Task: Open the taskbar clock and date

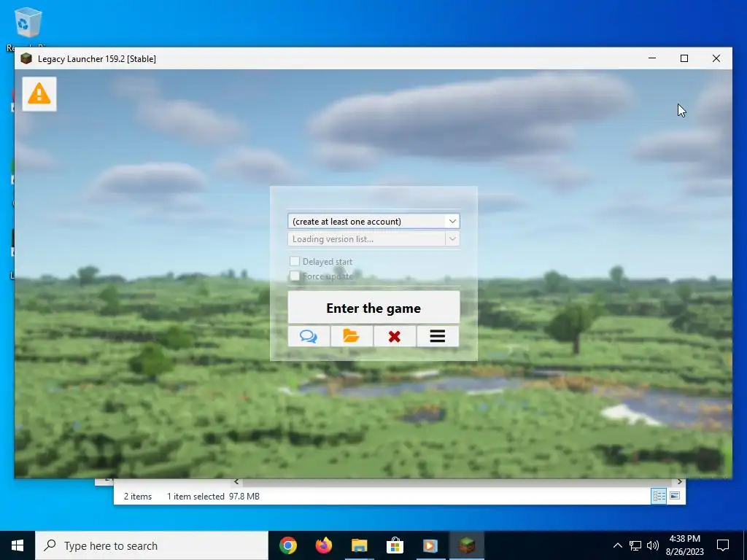Action: click(684, 545)
